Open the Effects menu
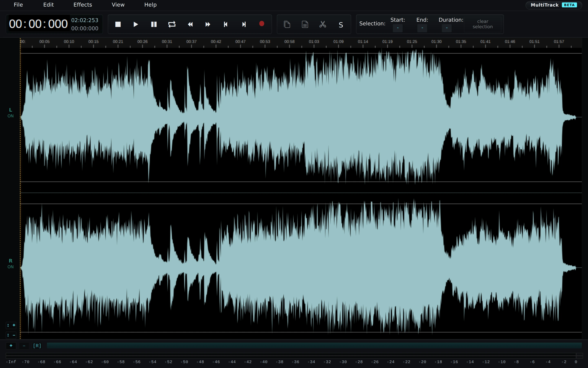Screen dimensions: 588x368 pos(83,5)
